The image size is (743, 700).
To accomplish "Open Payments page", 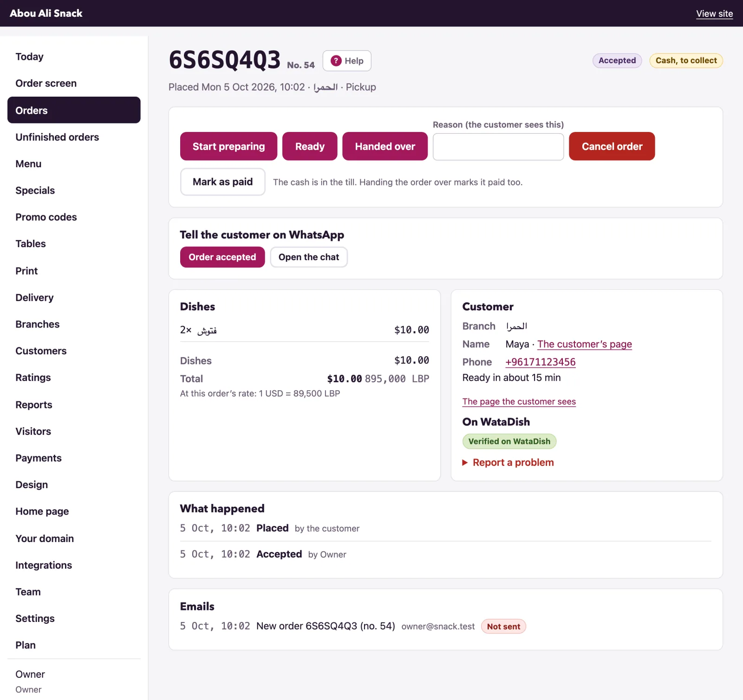I will pyautogui.click(x=74, y=458).
